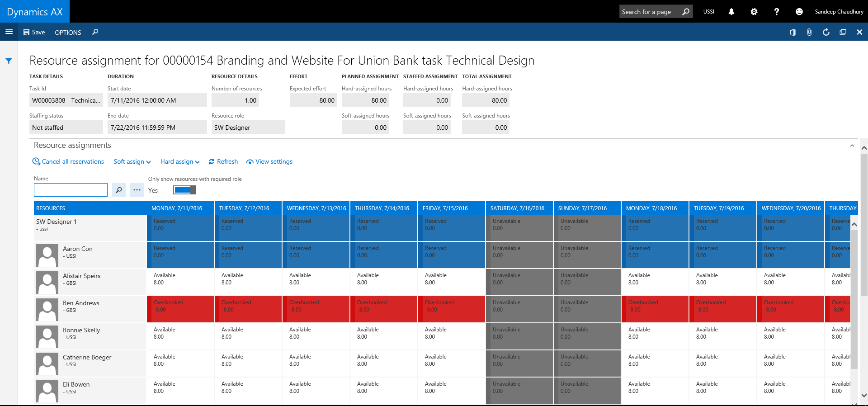This screenshot has width=868, height=406.
Task: Click Aaron Con's avatar picture
Action: click(47, 255)
